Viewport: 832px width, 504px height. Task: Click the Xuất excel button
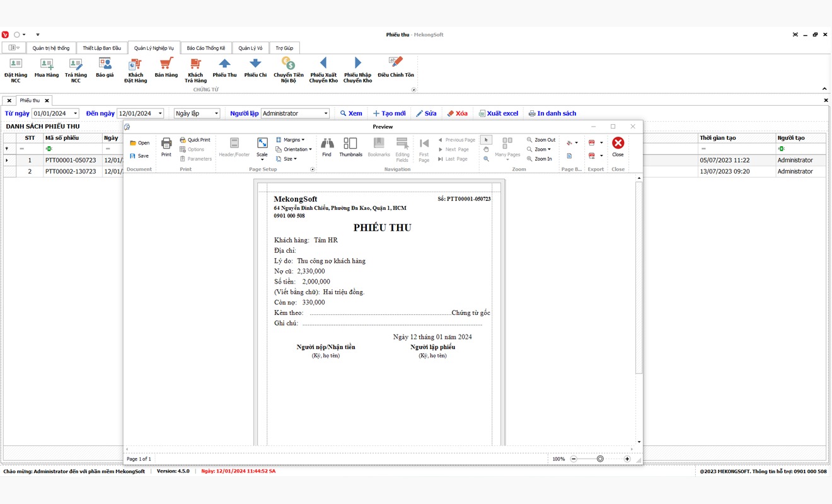click(x=498, y=113)
